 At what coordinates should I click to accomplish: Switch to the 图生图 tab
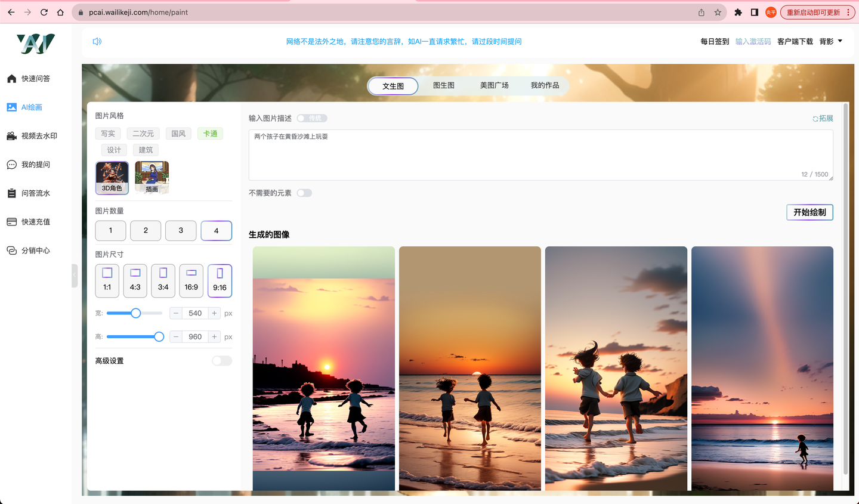coord(443,85)
